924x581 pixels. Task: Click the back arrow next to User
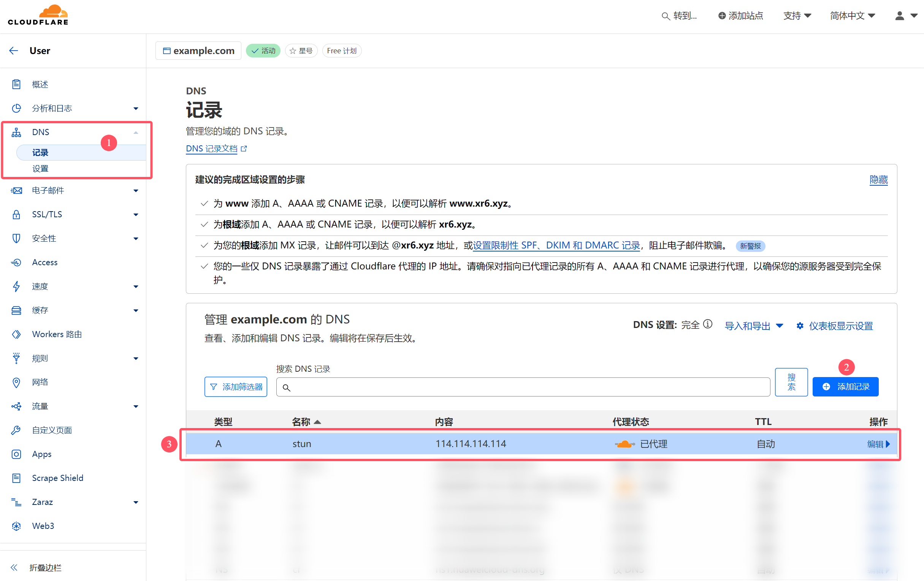coord(14,51)
